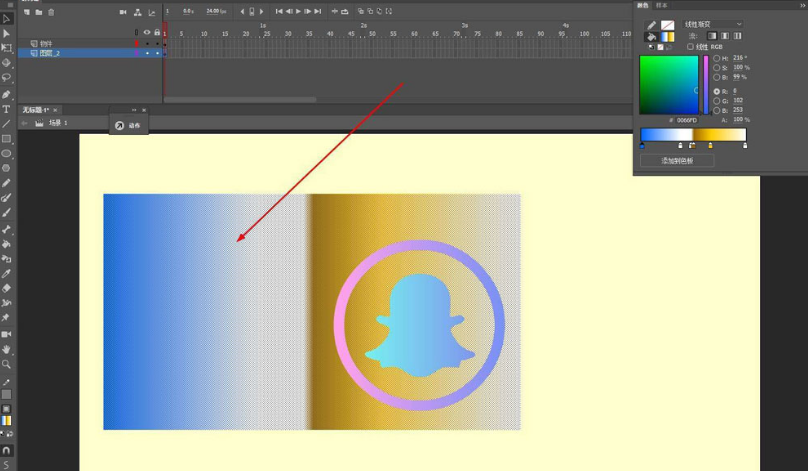Select the Text tool

click(x=6, y=109)
